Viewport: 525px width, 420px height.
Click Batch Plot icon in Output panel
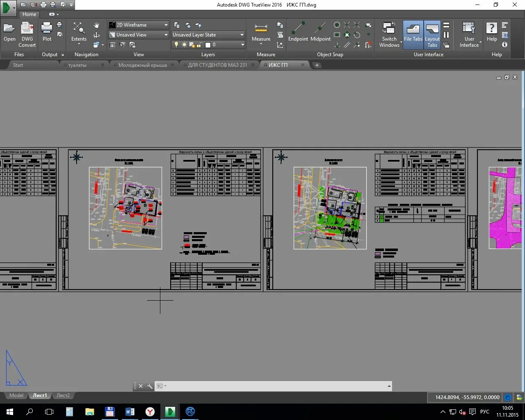click(59, 25)
